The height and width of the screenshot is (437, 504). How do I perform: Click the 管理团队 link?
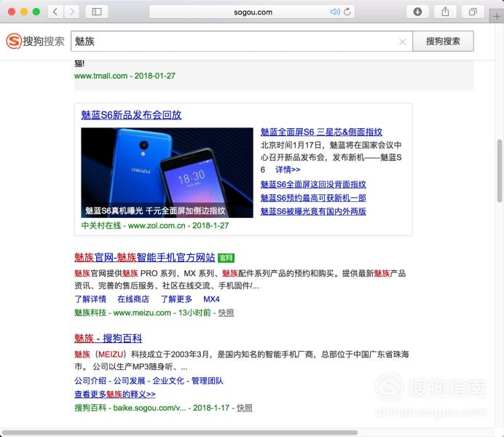point(208,381)
